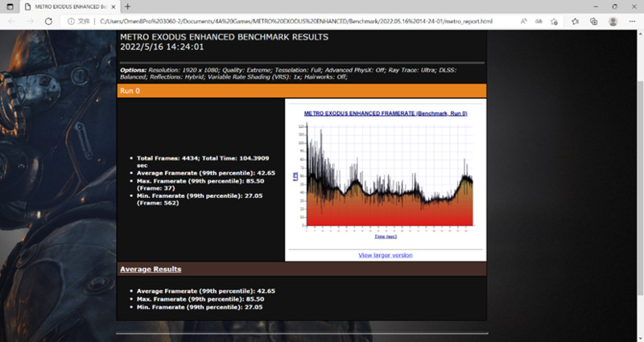
Task: Click Run 0 Average Framerate 42.65 line
Action: pos(206,173)
